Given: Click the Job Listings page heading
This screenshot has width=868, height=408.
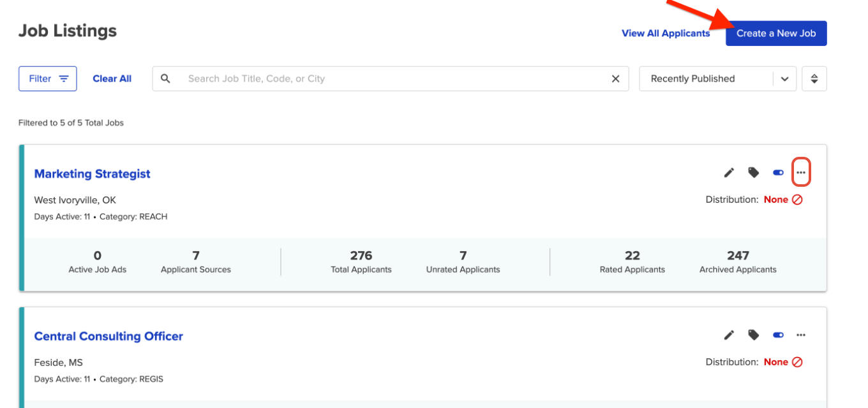Looking at the screenshot, I should (x=68, y=31).
